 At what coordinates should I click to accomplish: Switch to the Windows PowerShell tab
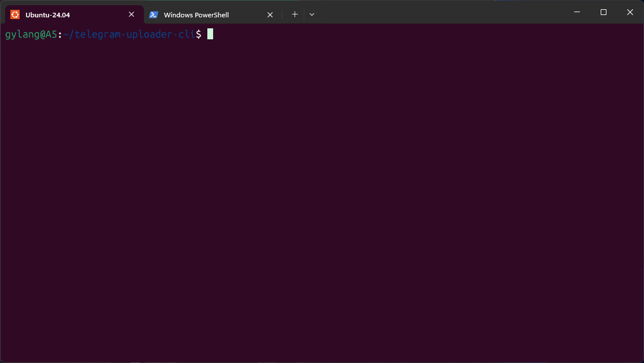click(x=202, y=14)
